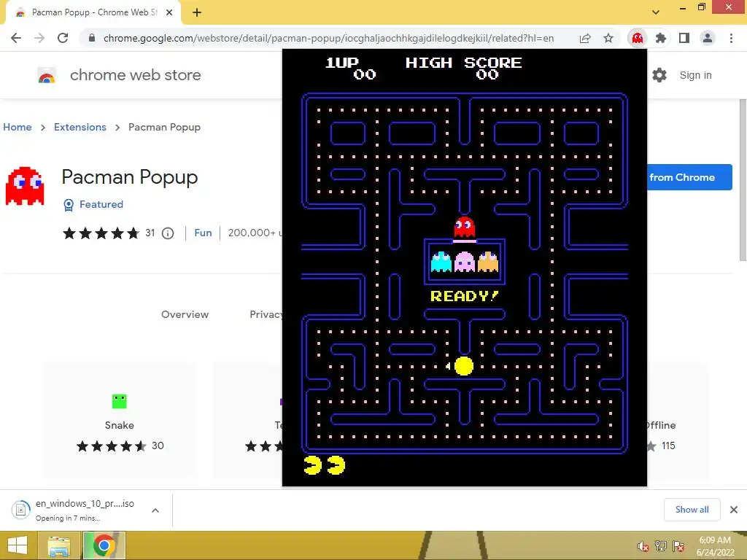Viewport: 747px width, 560px height.
Task: Click Show all downloads
Action: (692, 510)
